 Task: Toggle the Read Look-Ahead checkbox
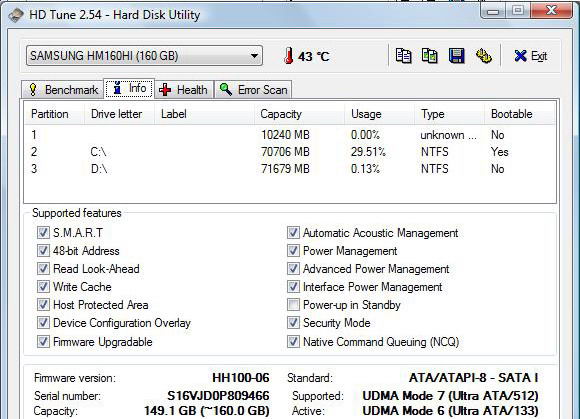(x=43, y=268)
